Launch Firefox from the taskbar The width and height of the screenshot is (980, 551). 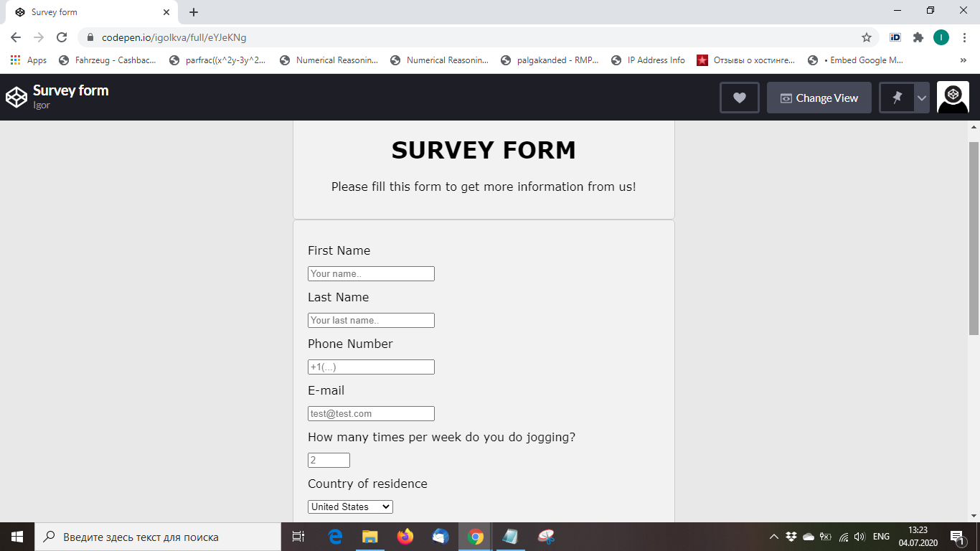tap(405, 536)
